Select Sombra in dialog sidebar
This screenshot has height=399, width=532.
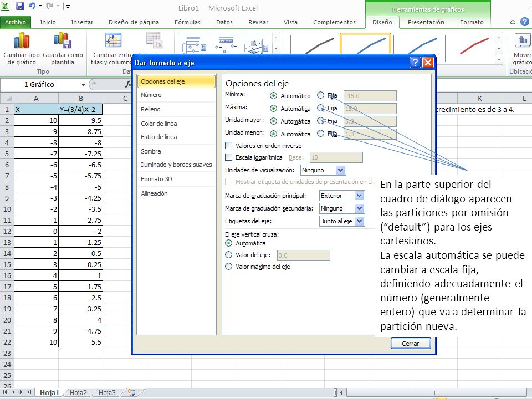pos(176,151)
